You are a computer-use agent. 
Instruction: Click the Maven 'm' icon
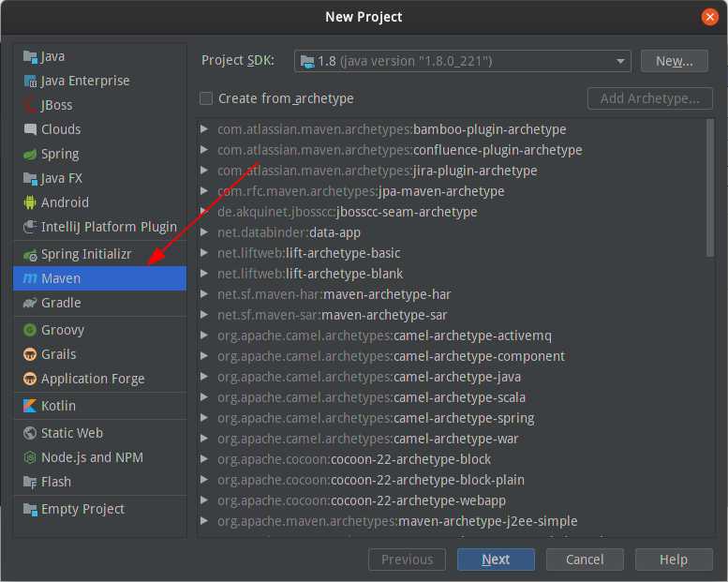30,278
